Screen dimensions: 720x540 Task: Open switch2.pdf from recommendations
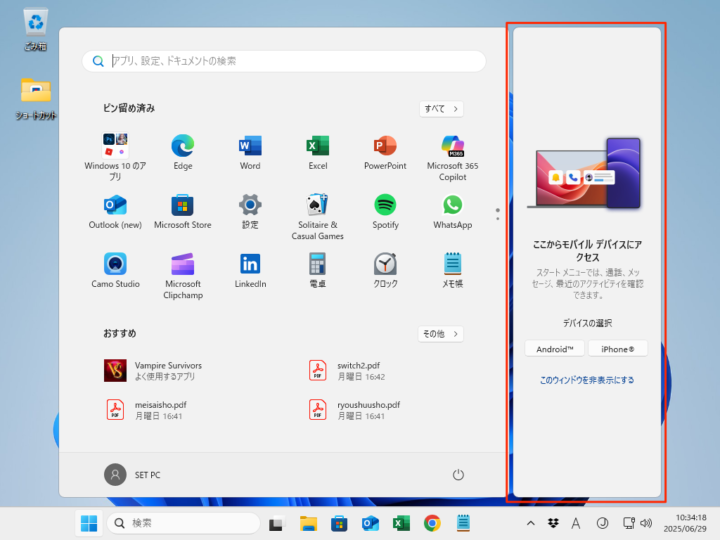(347, 371)
